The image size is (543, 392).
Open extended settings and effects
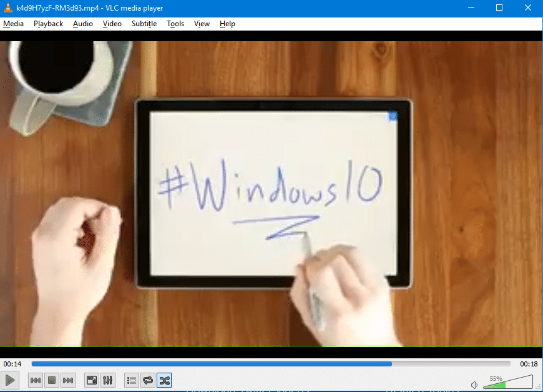tap(108, 380)
